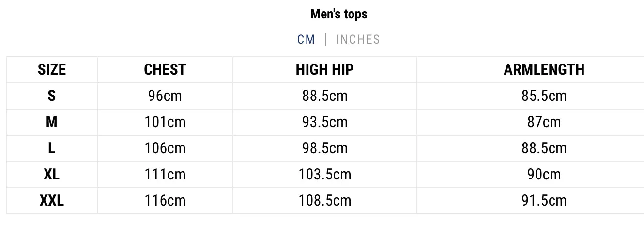Select the XL size row label
644x226 pixels.
click(x=52, y=174)
